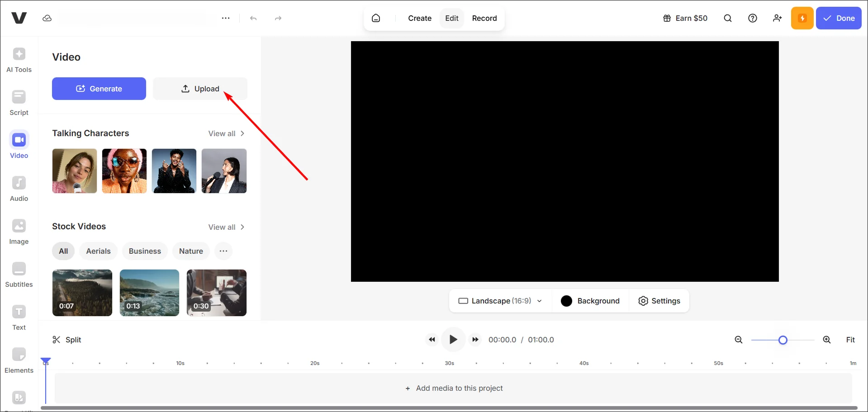Image resolution: width=868 pixels, height=412 pixels.
Task: Click the undo arrow icon
Action: [253, 18]
